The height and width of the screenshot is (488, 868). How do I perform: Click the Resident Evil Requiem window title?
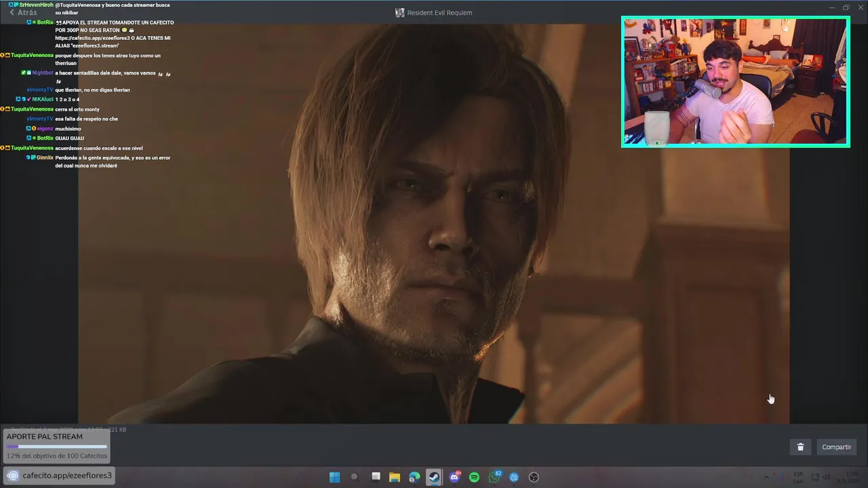point(439,12)
